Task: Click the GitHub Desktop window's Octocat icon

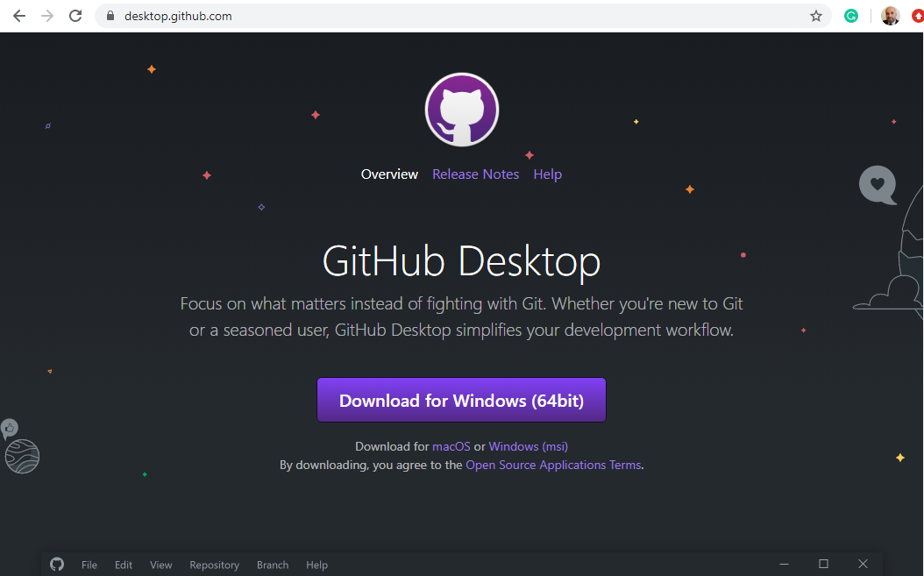Action: point(57,564)
